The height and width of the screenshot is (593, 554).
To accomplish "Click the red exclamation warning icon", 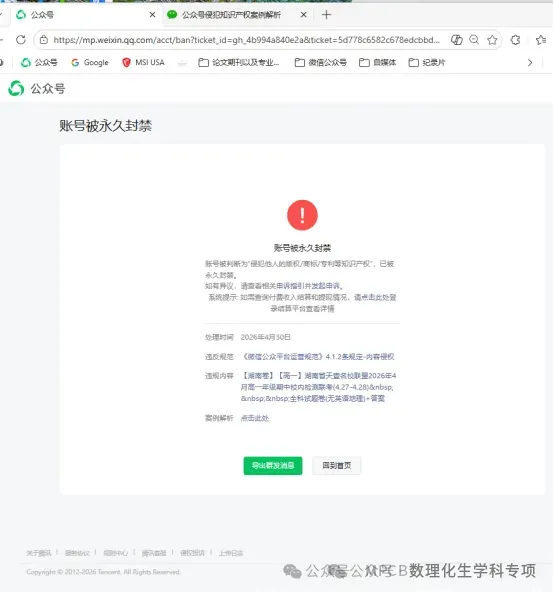I will 302,215.
